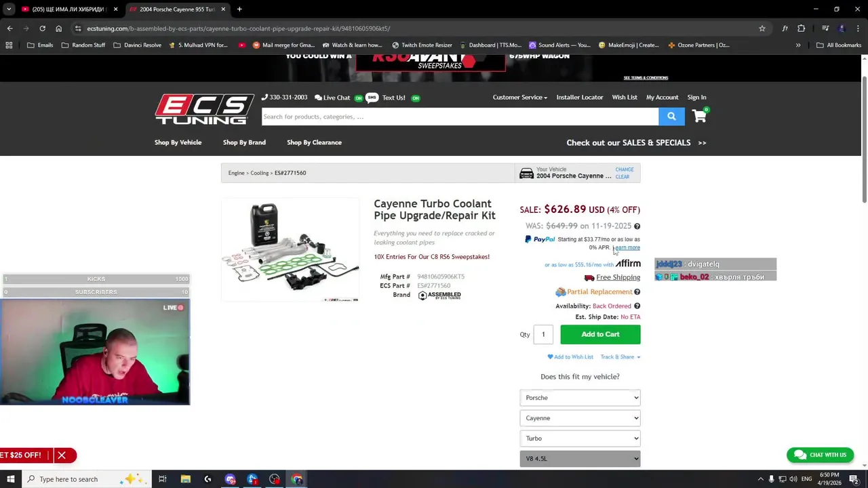
Task: Open the Wish List header link
Action: [625, 98]
